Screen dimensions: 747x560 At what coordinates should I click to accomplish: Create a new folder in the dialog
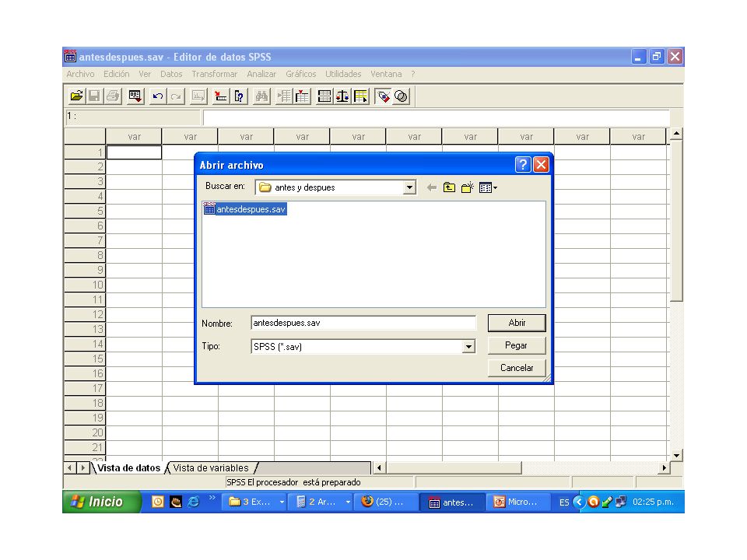pyautogui.click(x=468, y=187)
